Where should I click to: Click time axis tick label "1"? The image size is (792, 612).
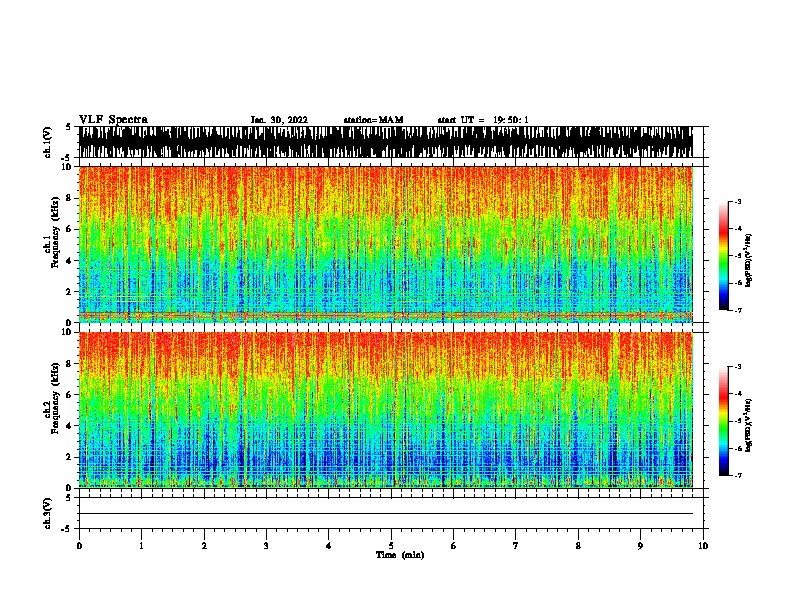pyautogui.click(x=141, y=546)
